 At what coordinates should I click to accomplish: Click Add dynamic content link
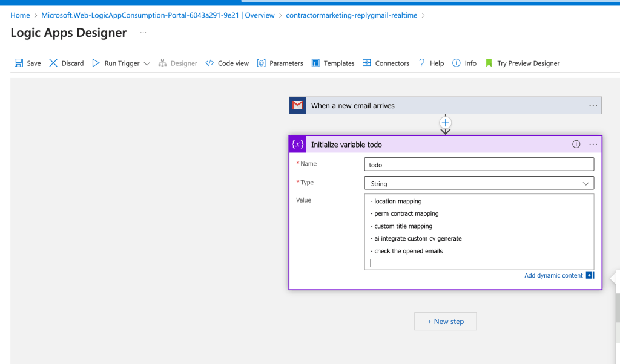pyautogui.click(x=553, y=275)
